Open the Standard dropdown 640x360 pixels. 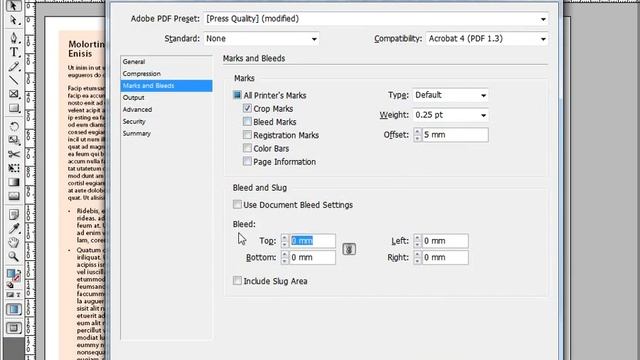pos(262,39)
